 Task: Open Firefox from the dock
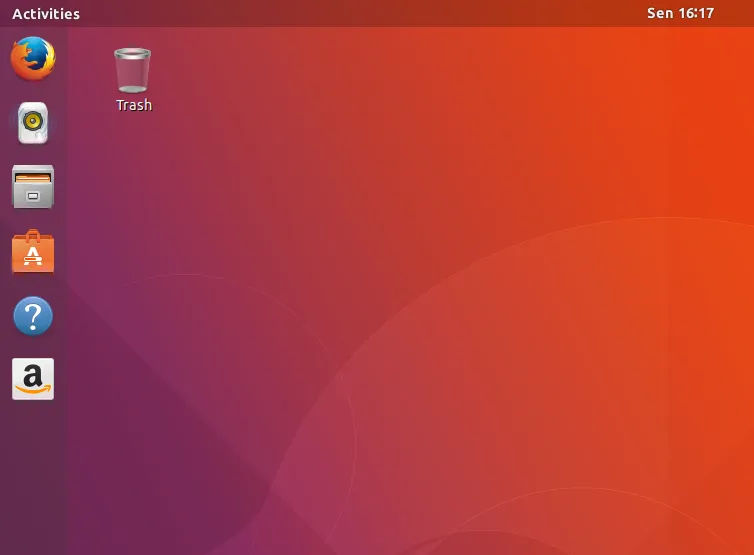coord(33,58)
